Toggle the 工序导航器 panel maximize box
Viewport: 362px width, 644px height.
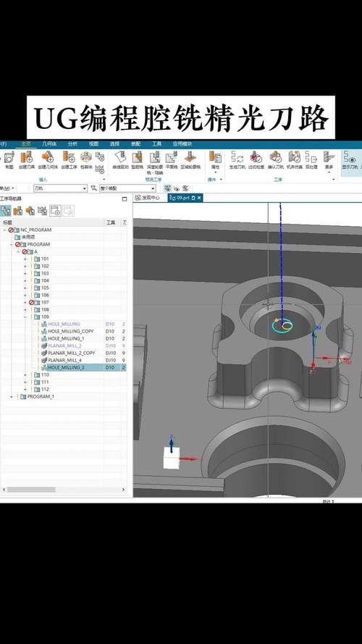pos(125,198)
